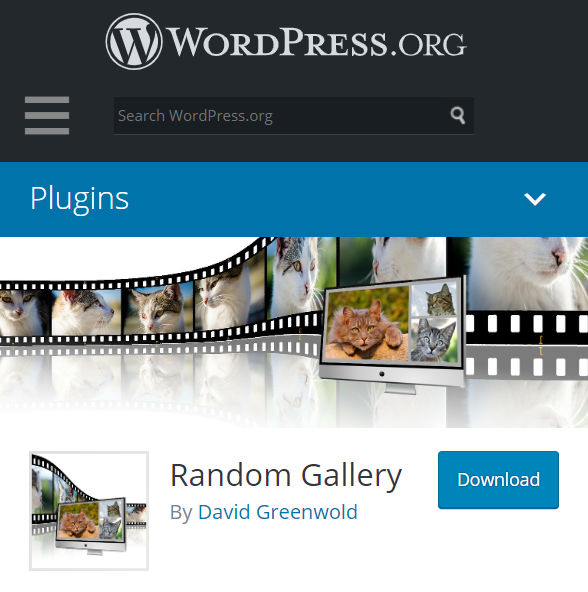Expand the Plugins chevron dropdown

pos(535,199)
